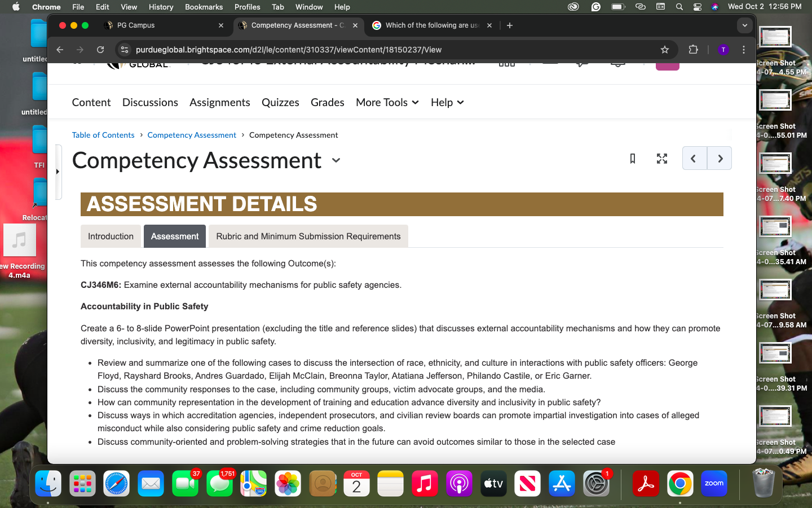The image size is (812, 508).
Task: Bookmark page with star icon in address bar
Action: 665,50
